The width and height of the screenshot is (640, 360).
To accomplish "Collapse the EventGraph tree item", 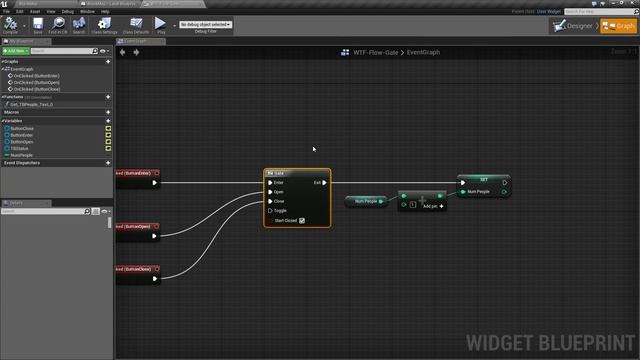I will pyautogui.click(x=3, y=69).
